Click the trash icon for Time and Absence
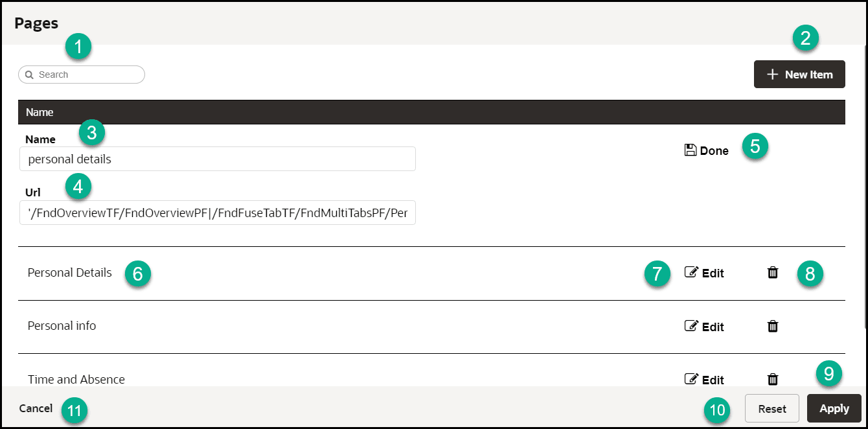The image size is (868, 429). pyautogui.click(x=772, y=380)
